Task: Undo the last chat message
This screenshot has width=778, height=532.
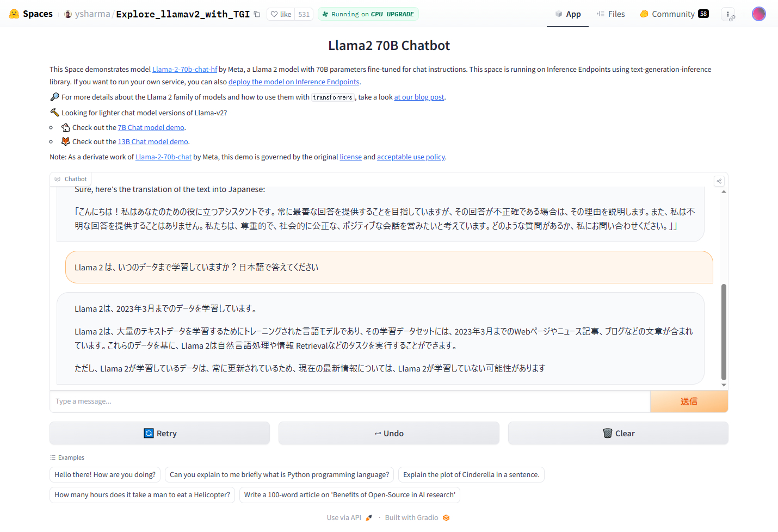Action: [388, 434]
